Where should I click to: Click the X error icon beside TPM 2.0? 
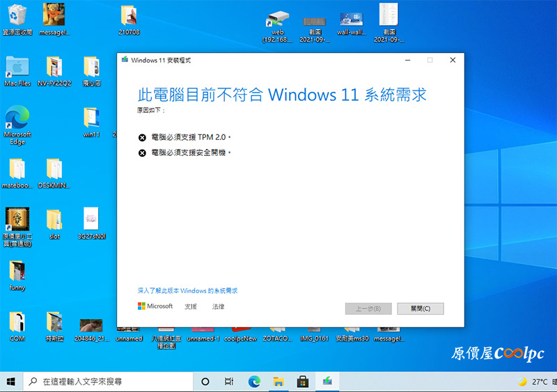pos(142,138)
